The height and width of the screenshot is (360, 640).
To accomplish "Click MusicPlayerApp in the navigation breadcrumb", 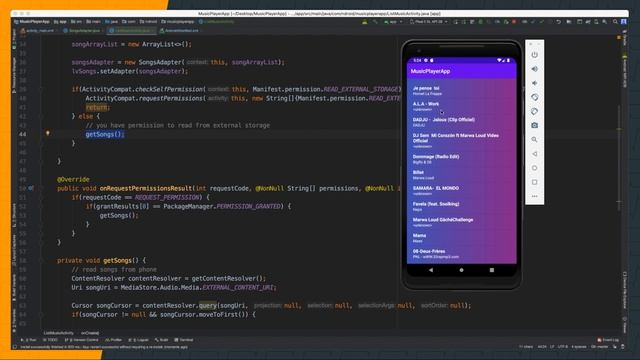I will pos(32,22).
